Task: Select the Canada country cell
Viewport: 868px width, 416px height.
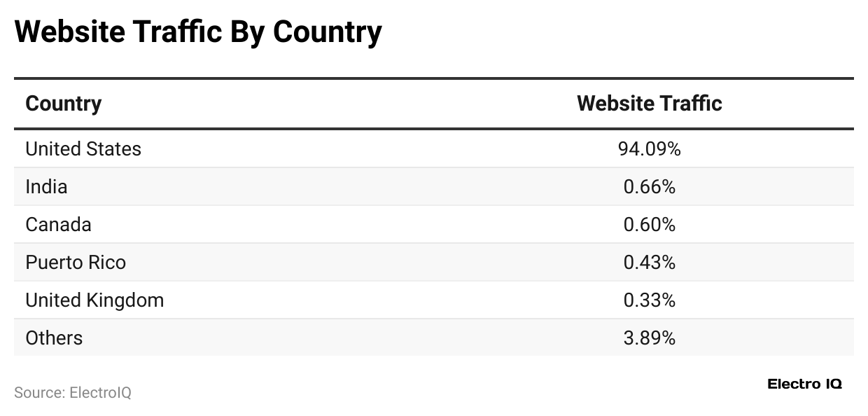Action: click(x=58, y=225)
